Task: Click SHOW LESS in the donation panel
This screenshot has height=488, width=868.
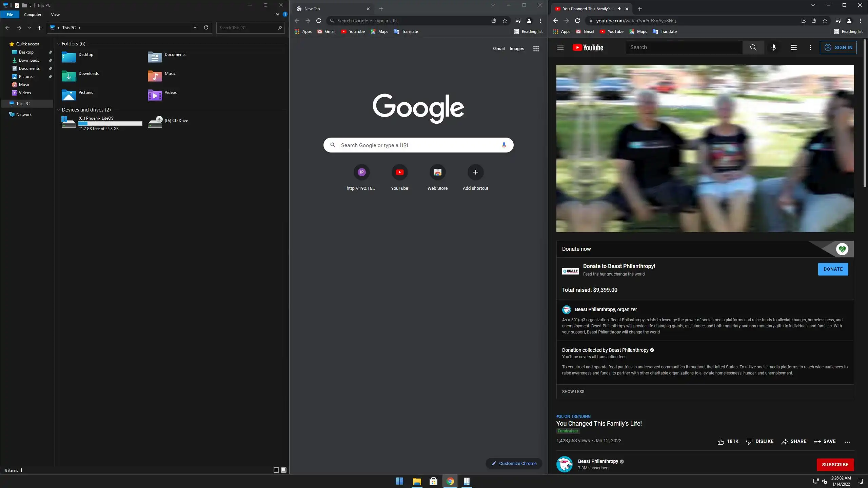Action: coord(573,391)
